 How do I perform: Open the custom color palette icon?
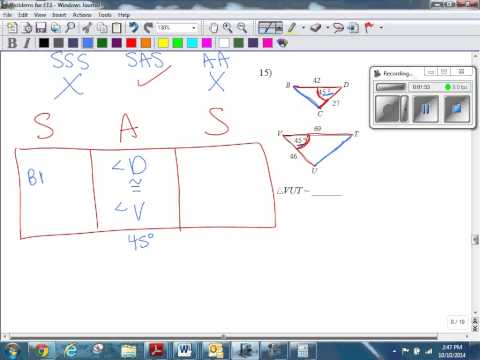(282, 43)
